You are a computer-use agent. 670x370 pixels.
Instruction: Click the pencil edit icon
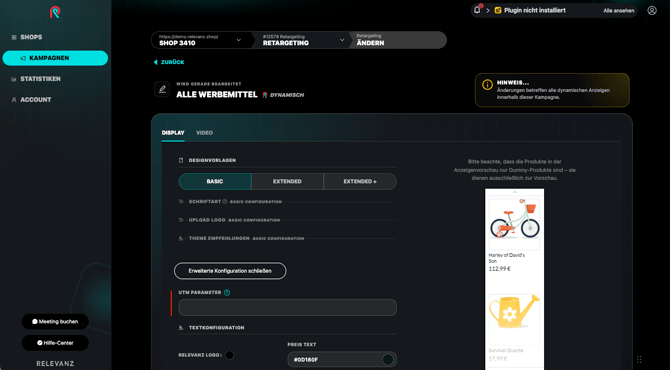point(162,89)
